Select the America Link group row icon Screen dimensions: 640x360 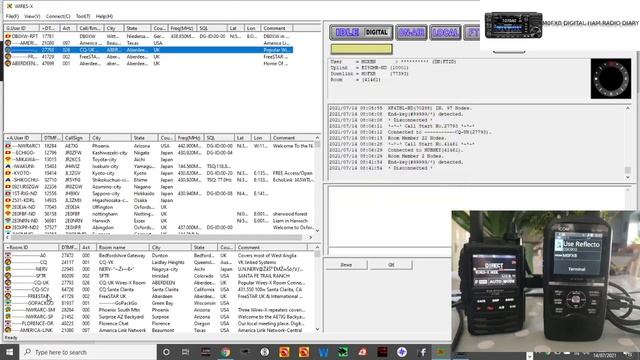8,43
